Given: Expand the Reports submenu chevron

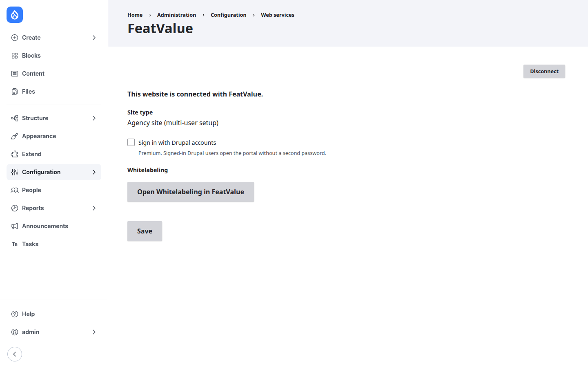Looking at the screenshot, I should 94,208.
